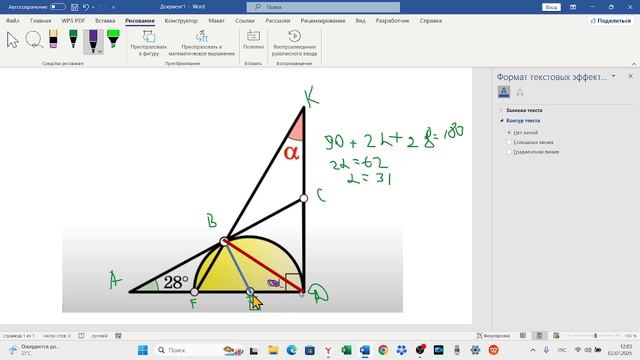Change the русский language setting
This screenshot has width=640, height=360.
point(100,336)
